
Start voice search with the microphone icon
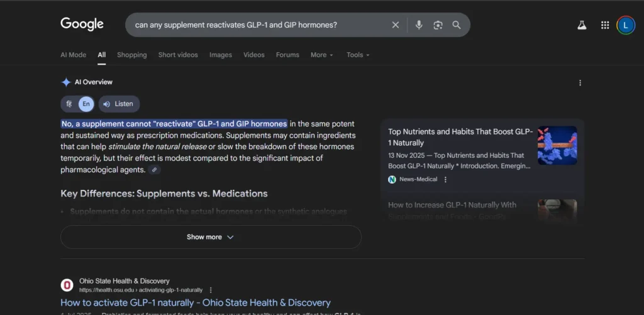[x=419, y=25]
